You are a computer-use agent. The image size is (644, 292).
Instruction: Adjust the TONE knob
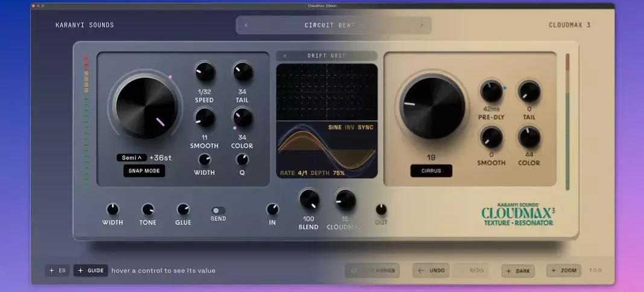click(148, 209)
